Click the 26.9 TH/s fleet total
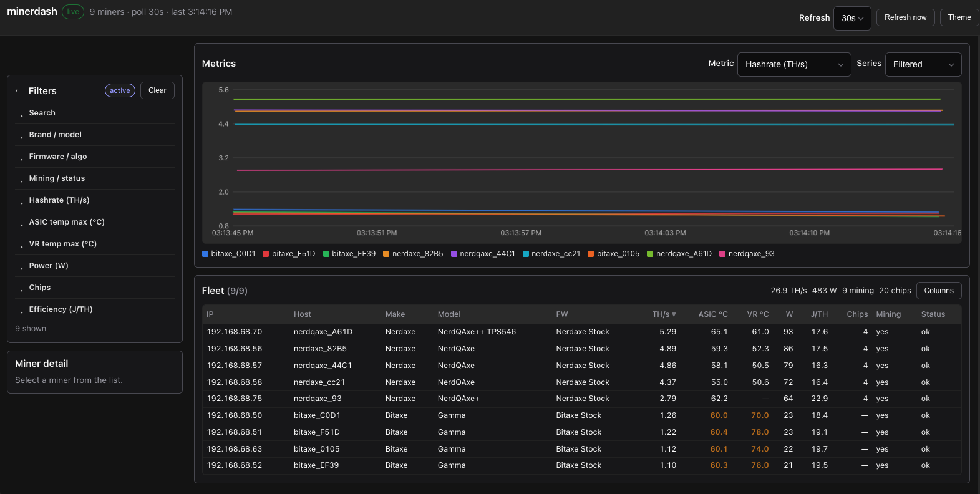 788,291
